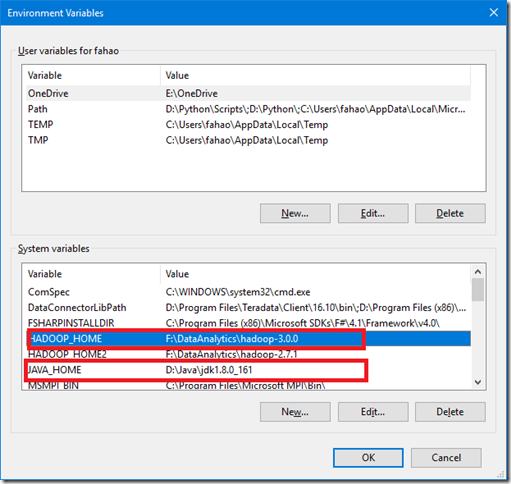
Task: Click the OK button
Action: pos(368,458)
